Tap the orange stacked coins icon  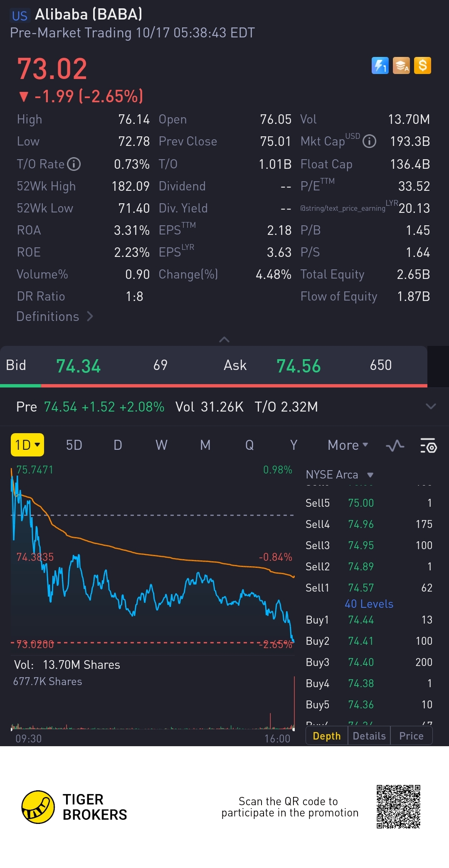[401, 66]
